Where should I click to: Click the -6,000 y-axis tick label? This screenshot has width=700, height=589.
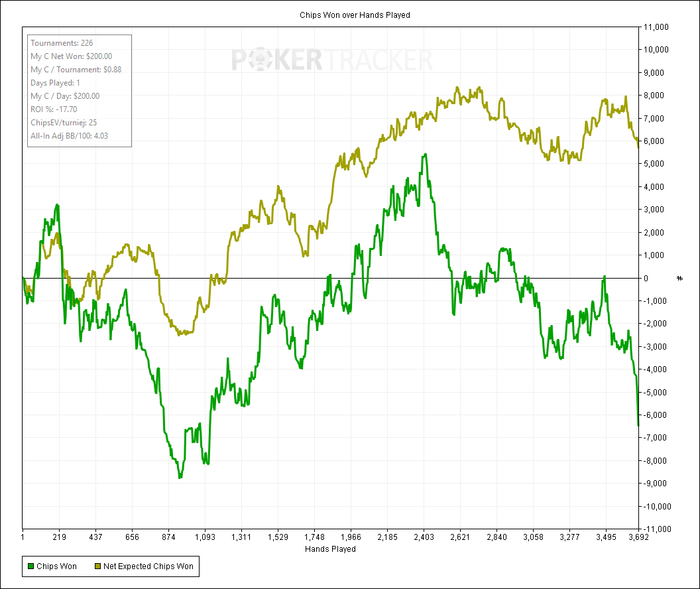click(655, 415)
